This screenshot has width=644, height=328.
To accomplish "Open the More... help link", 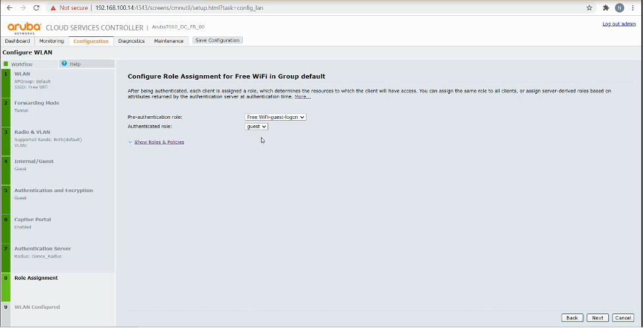I will tap(303, 96).
